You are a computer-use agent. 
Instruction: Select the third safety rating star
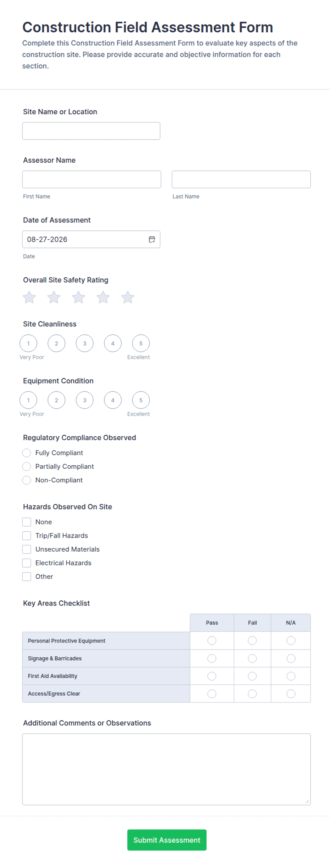point(78,297)
